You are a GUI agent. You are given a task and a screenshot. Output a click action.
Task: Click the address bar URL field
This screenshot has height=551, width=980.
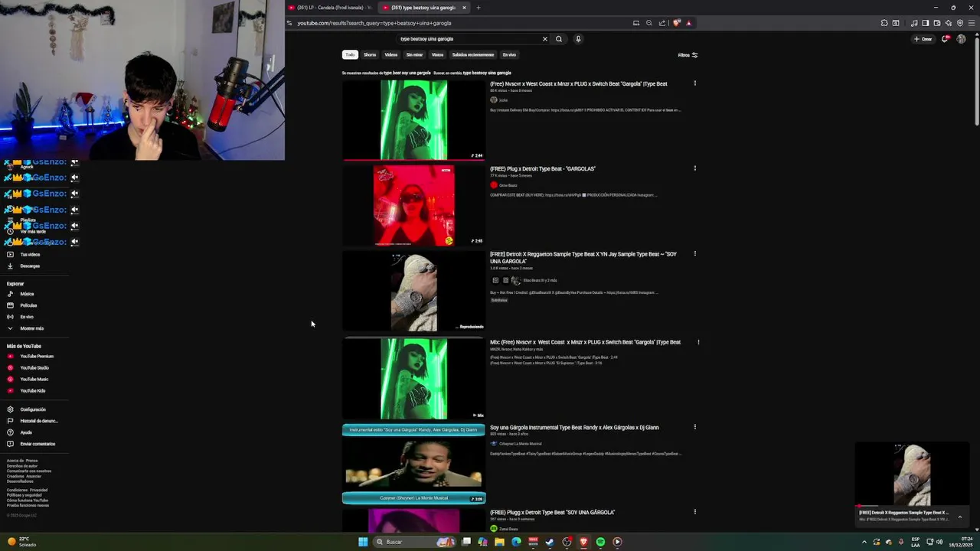pos(459,23)
